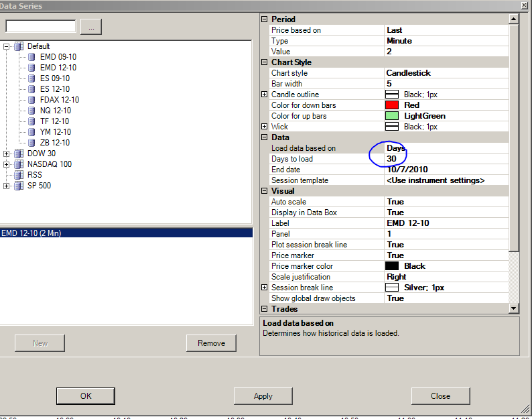Open instrument browse ellipsis button
The height and width of the screenshot is (419, 532).
(x=91, y=27)
